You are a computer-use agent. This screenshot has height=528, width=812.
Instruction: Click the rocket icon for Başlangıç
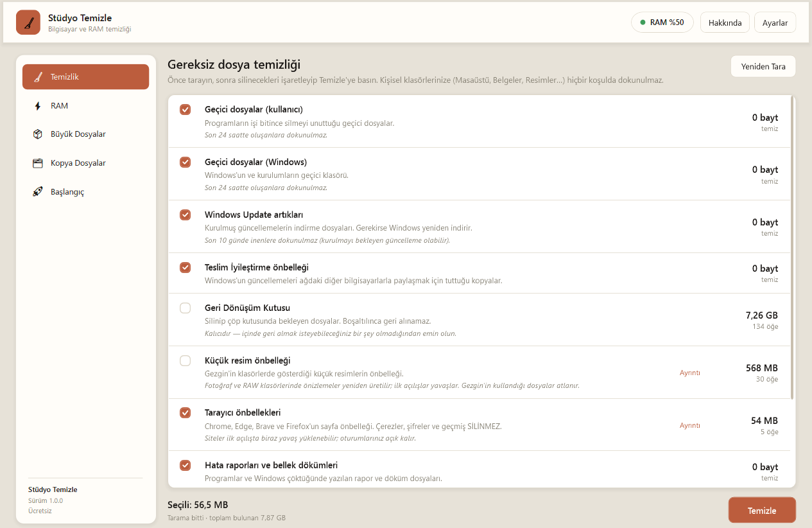click(38, 192)
